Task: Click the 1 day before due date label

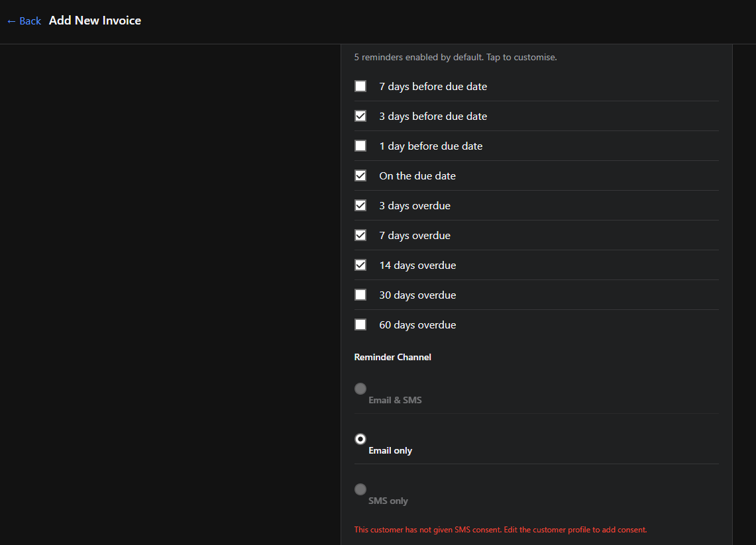Action: [431, 146]
